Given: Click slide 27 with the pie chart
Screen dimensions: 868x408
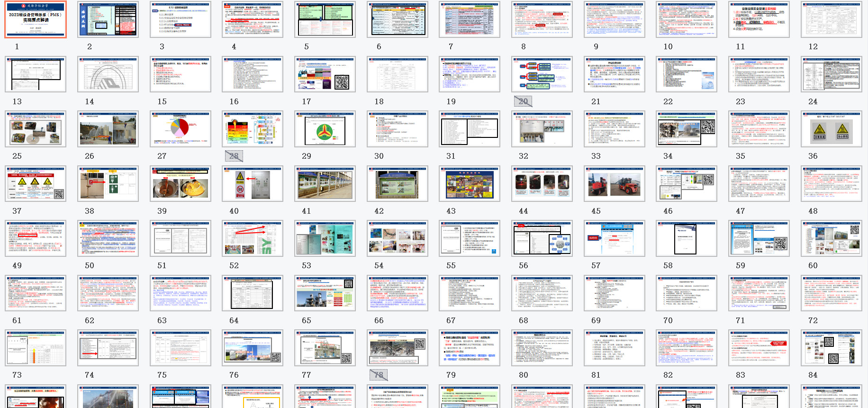Looking at the screenshot, I should pyautogui.click(x=180, y=129).
